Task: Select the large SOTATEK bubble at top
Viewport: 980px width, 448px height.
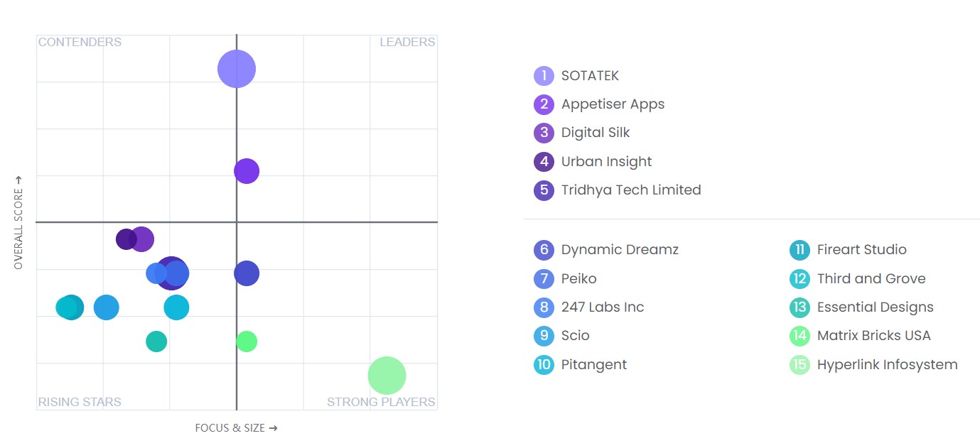Action: 237,69
